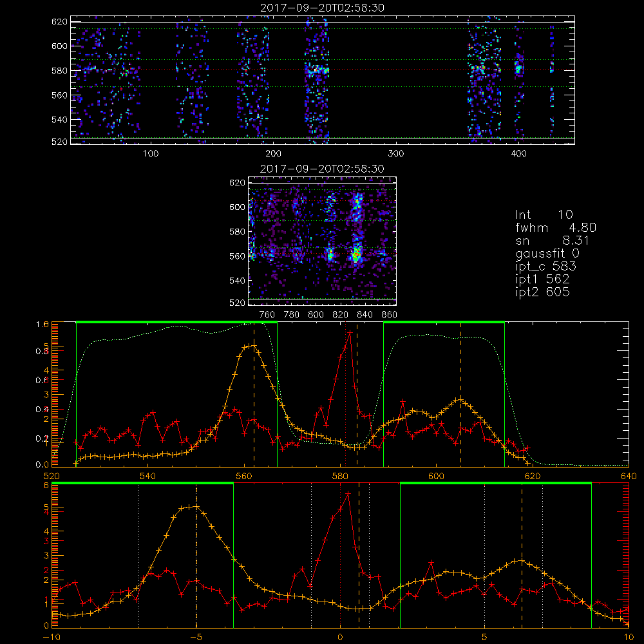Viewport: 644px width, 644px height.
Task: Click the title timestamp above the top spectrogram
Action: [322, 8]
